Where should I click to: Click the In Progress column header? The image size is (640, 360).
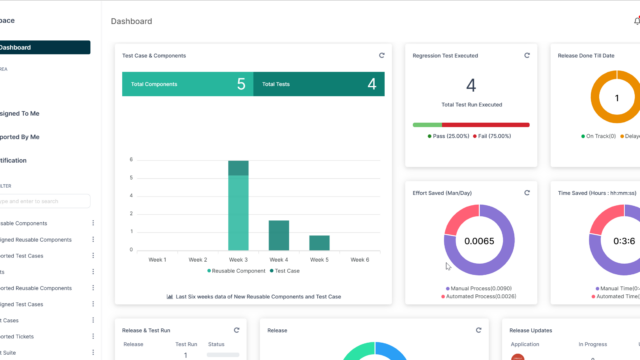pos(593,344)
